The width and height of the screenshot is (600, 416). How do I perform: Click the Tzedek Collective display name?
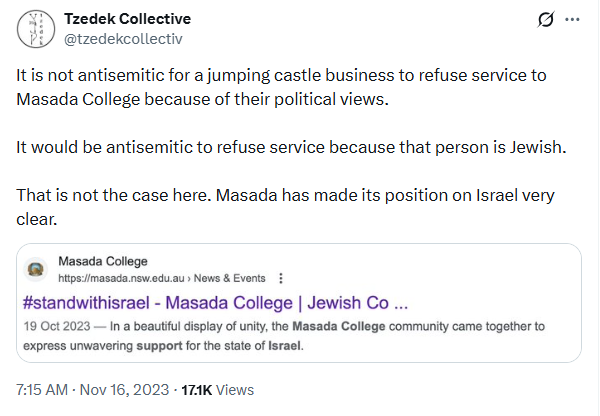click(127, 19)
